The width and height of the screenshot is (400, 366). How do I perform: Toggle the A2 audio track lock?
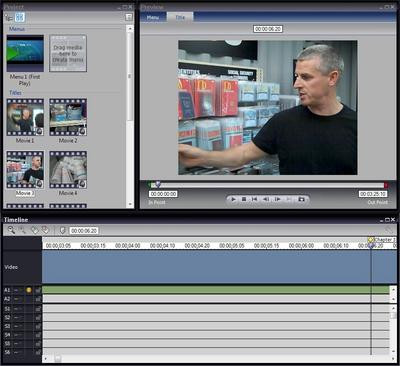[x=38, y=299]
